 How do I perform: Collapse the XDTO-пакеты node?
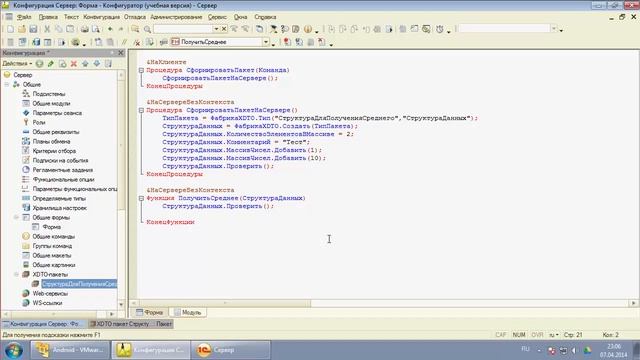[16, 275]
